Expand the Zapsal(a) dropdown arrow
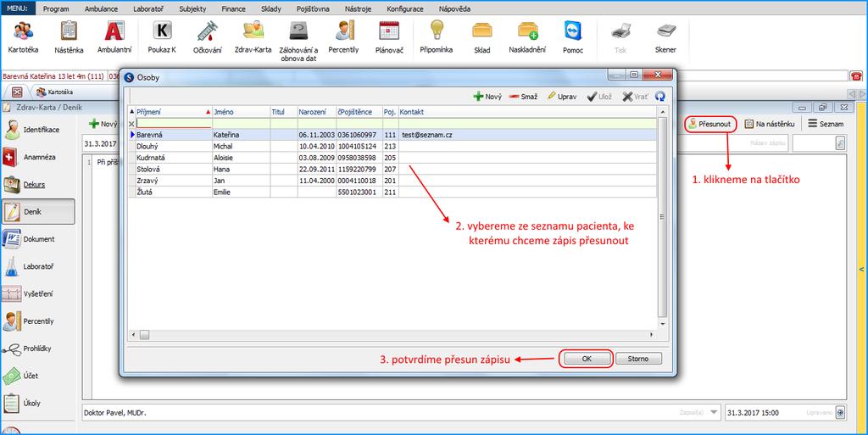This screenshot has height=435, width=868. pos(714,413)
